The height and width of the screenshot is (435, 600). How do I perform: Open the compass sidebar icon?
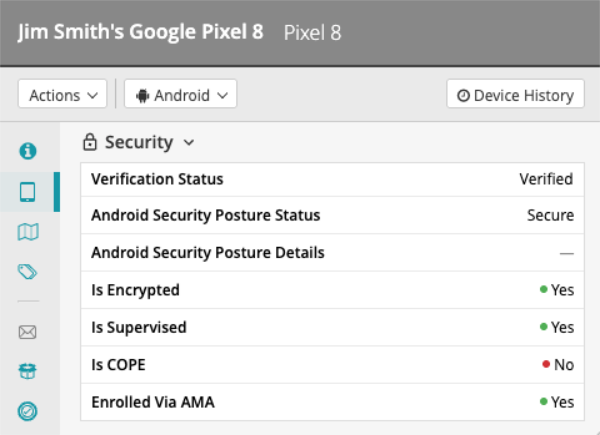[28, 410]
